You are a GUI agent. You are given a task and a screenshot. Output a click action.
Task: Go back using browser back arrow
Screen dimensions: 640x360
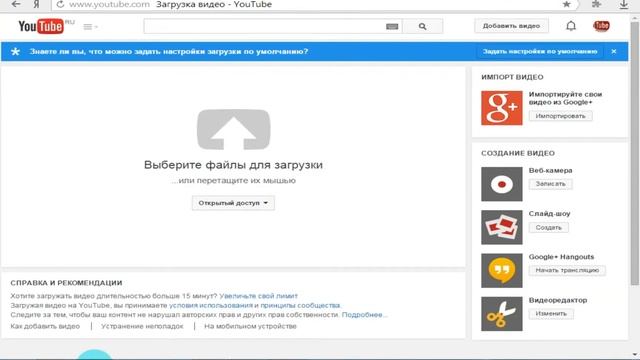click(x=16, y=4)
